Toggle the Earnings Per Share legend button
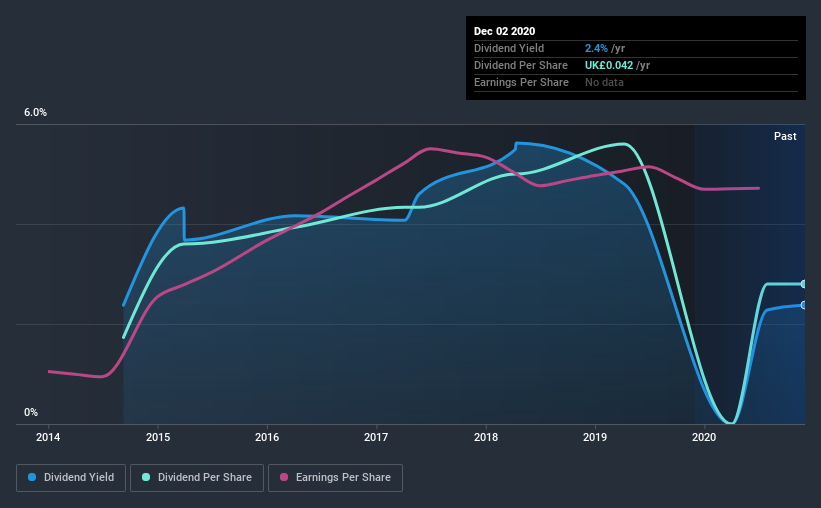 tap(335, 478)
